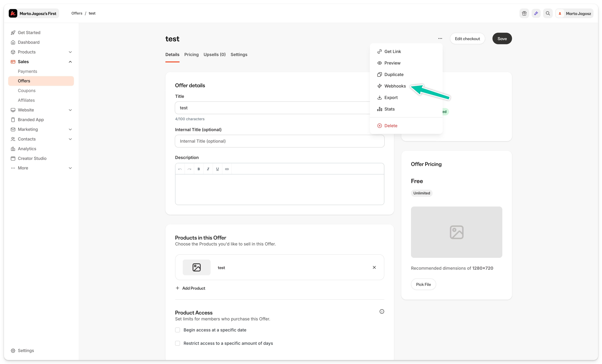Click Add Product link
The height and width of the screenshot is (364, 602).
[x=190, y=288]
